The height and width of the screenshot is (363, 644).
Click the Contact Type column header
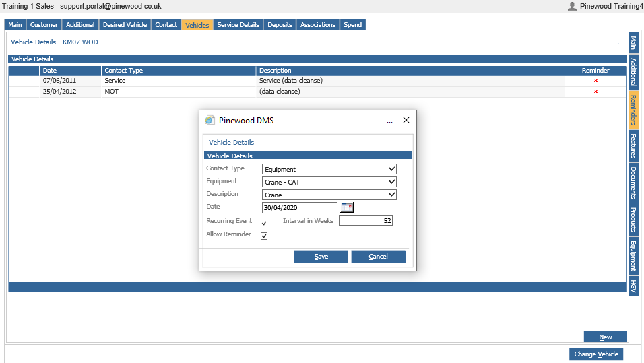tap(179, 71)
